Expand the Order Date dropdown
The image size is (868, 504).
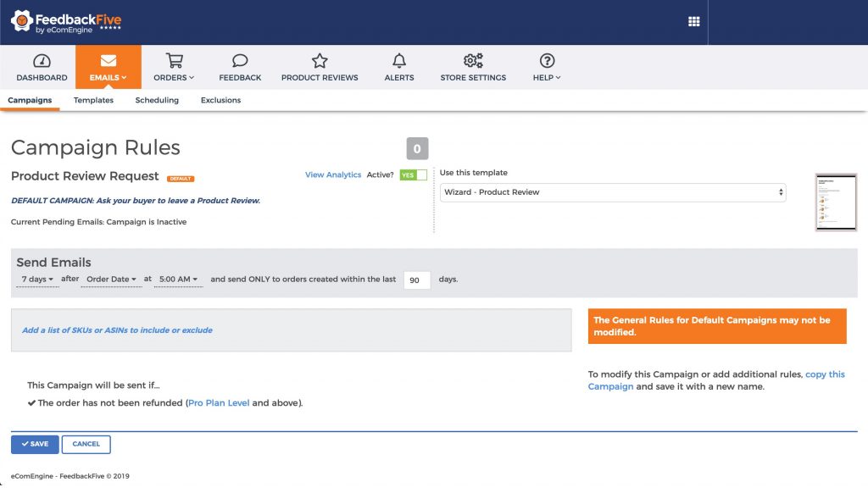111,280
